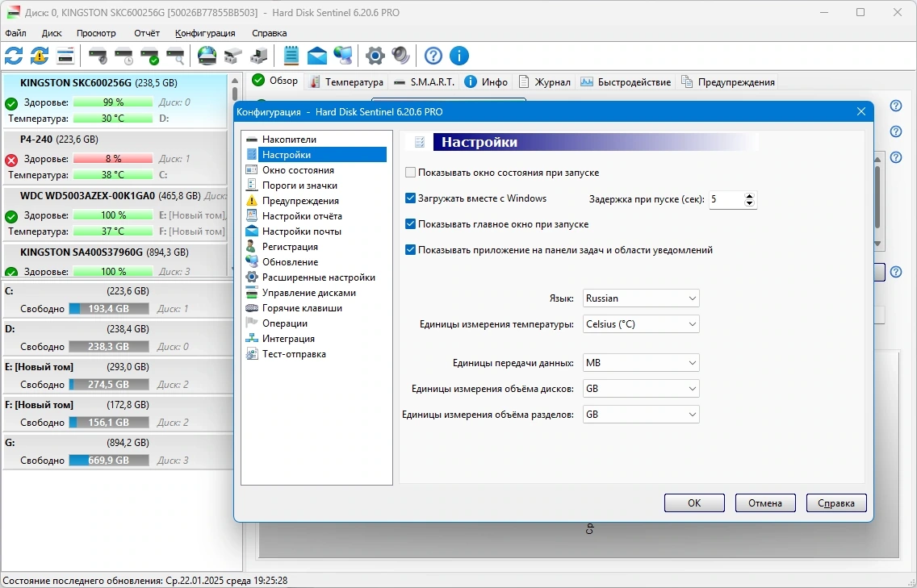This screenshot has width=917, height=588.
Task: Open temperature units dropdown showing Celsius
Action: click(641, 323)
